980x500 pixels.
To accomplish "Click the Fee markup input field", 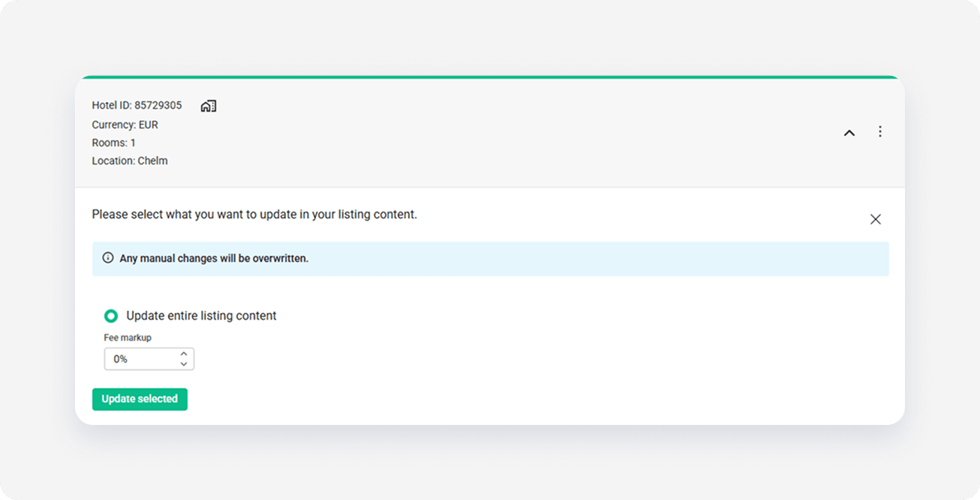I will point(149,359).
